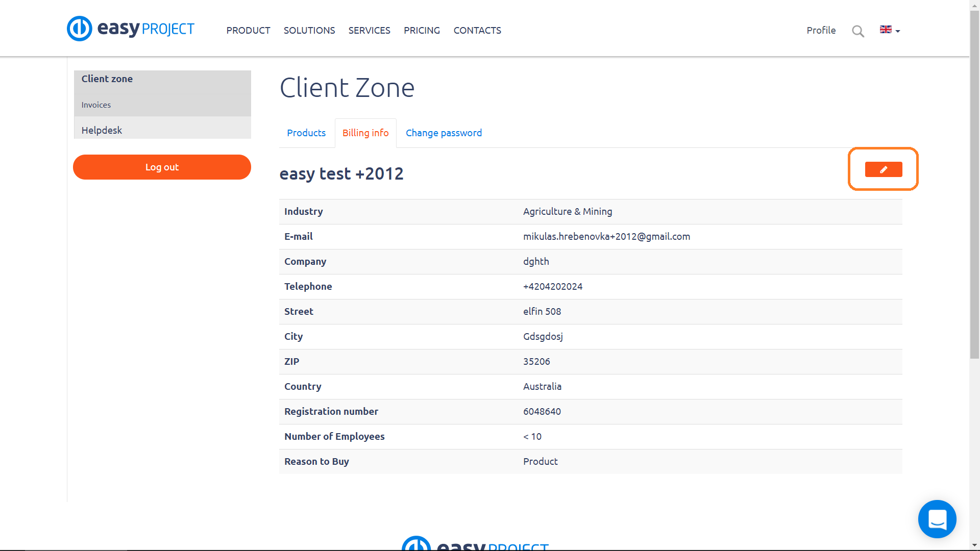The width and height of the screenshot is (980, 551).
Task: Click the Easy Project logo in header
Action: point(131,29)
